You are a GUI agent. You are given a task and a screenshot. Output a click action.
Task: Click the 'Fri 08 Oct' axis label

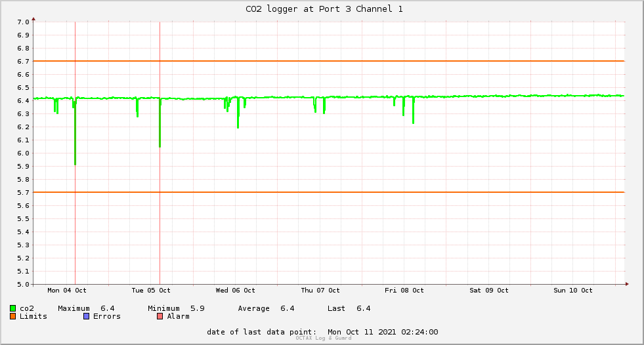click(404, 290)
